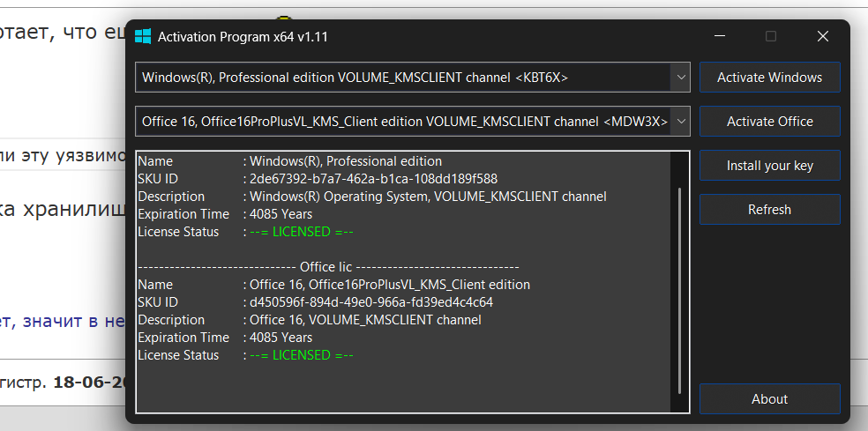Click the Office lic separator line
The image size is (868, 431).
coord(328,267)
